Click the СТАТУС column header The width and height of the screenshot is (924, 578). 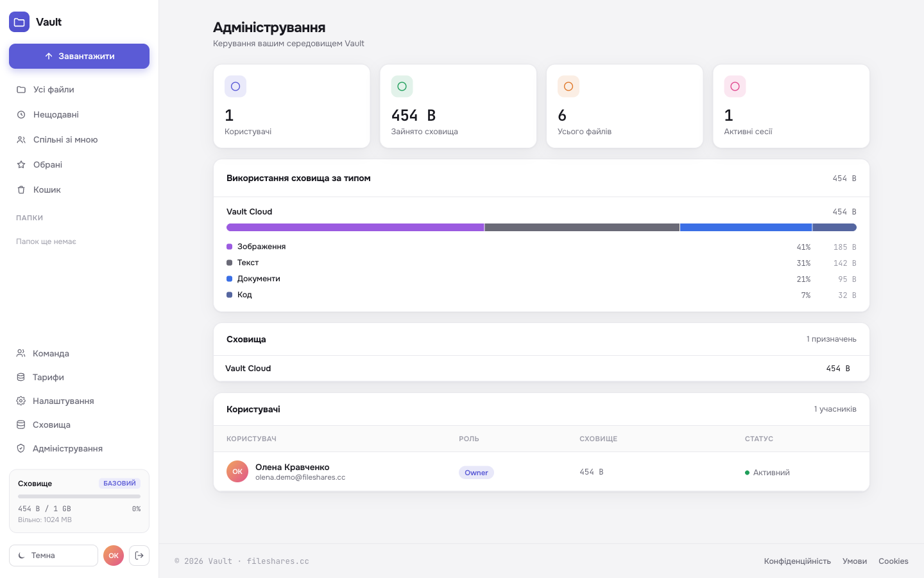pos(759,439)
